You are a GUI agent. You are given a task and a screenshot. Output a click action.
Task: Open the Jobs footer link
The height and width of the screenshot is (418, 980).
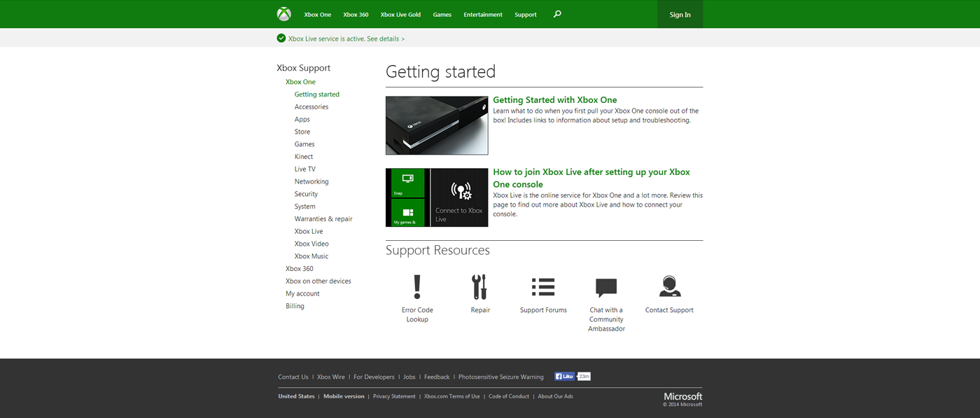(409, 377)
